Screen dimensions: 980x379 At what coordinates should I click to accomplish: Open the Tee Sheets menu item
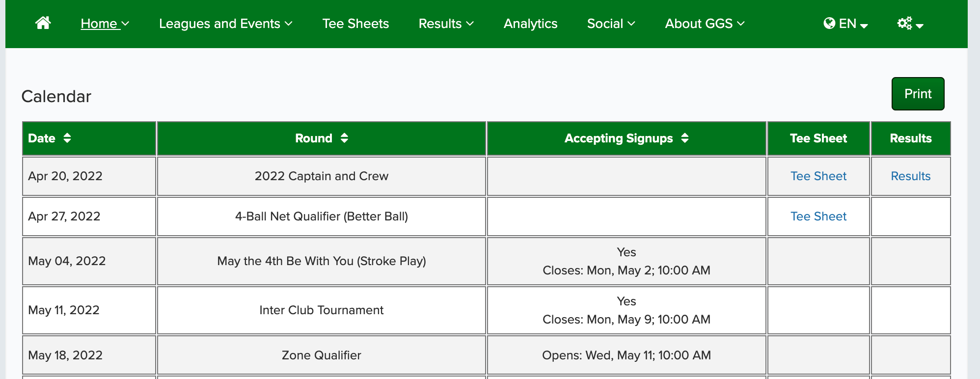[355, 24]
